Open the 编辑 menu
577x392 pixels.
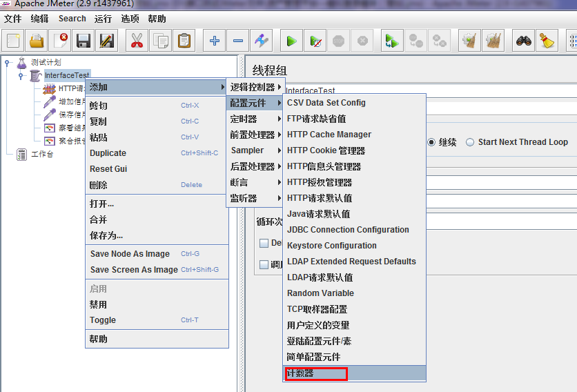coord(40,19)
